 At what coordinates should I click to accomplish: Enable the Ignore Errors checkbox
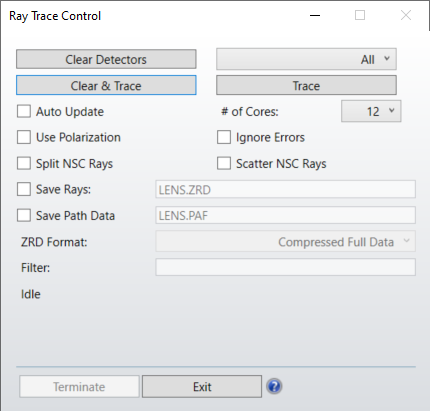224,137
